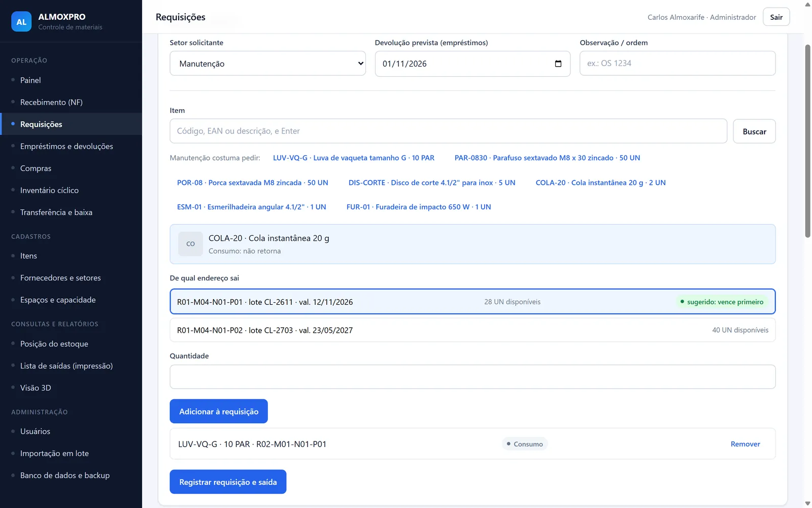This screenshot has height=508, width=812.
Task: Click the Buscar button
Action: tap(754, 132)
